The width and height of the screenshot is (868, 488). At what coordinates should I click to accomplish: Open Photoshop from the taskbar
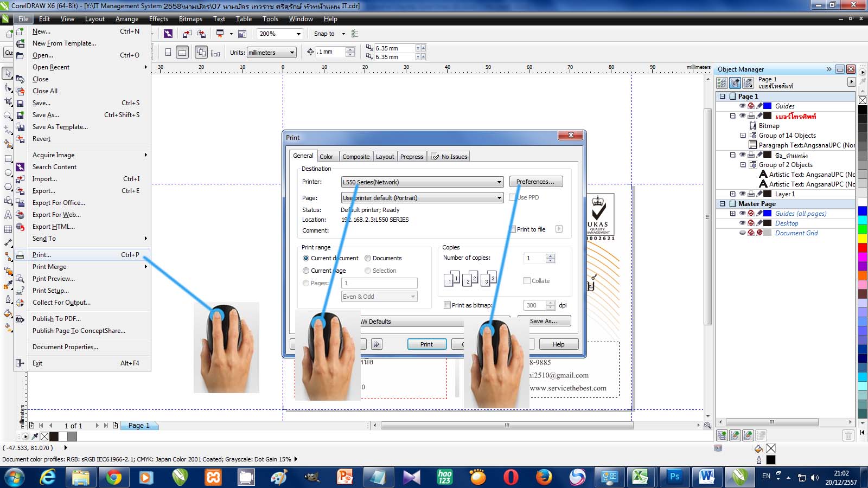tap(674, 477)
